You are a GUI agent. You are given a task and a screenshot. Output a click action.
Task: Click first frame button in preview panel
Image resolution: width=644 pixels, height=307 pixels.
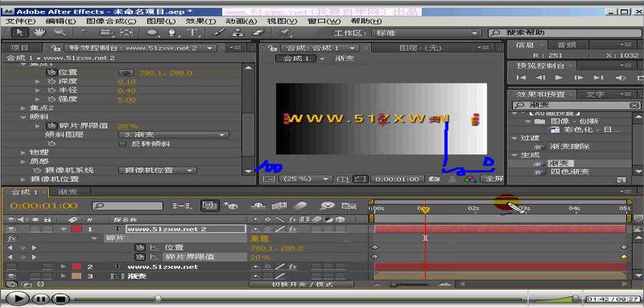[x=521, y=78]
